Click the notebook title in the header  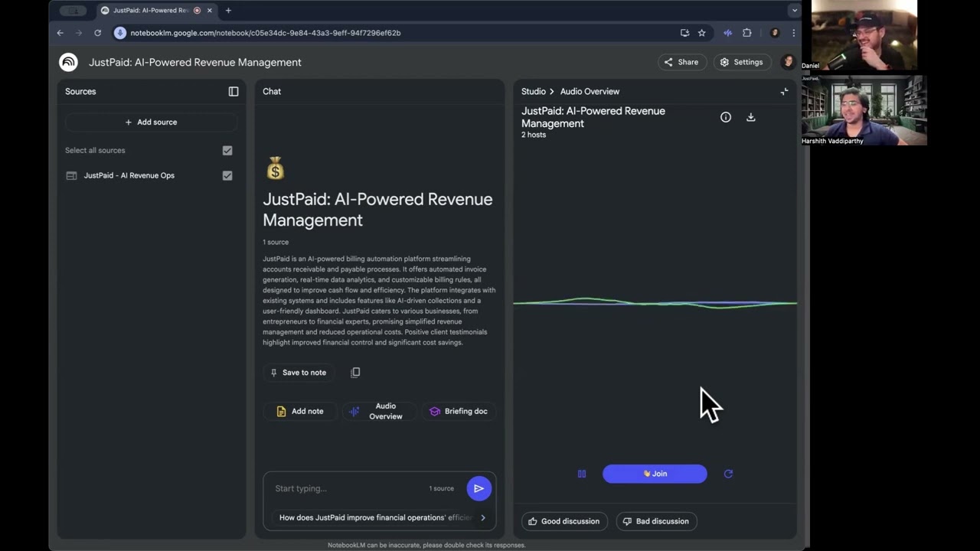click(195, 62)
